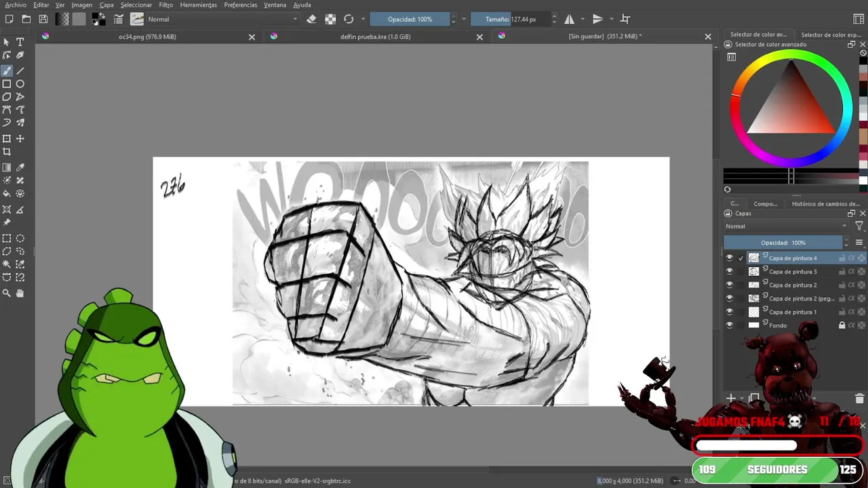This screenshot has height=488, width=868.
Task: Open the gradient fill chooser
Action: coord(62,19)
